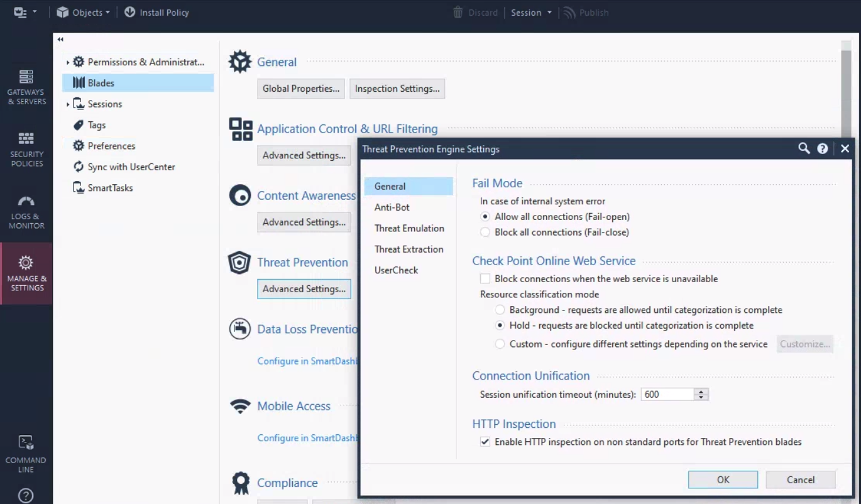Click Install Policy in the top toolbar
Screen dimensions: 861x504
point(156,12)
